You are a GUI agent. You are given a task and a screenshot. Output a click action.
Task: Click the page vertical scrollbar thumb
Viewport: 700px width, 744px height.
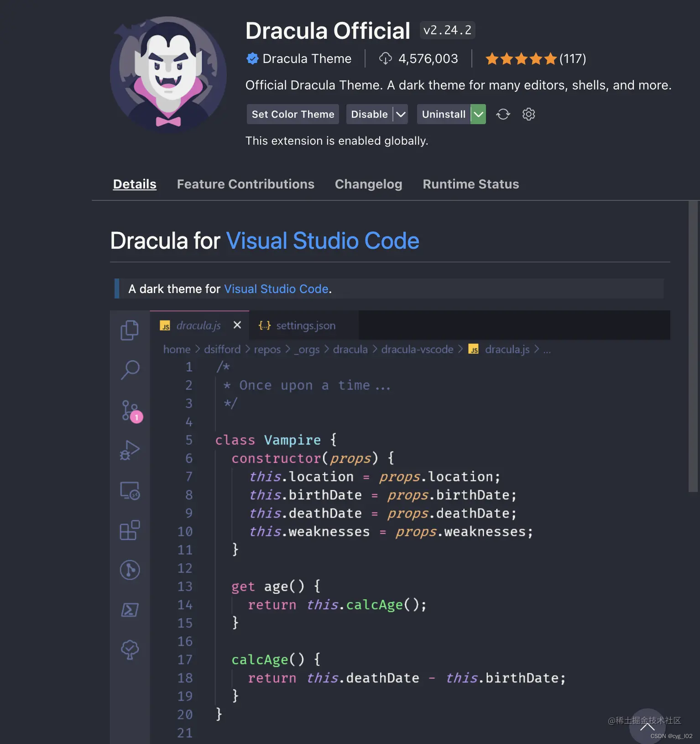coord(693,346)
